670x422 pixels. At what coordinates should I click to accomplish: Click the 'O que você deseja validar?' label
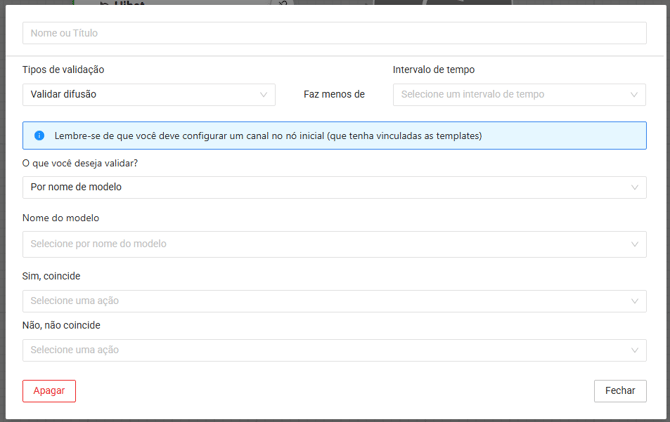pos(80,163)
